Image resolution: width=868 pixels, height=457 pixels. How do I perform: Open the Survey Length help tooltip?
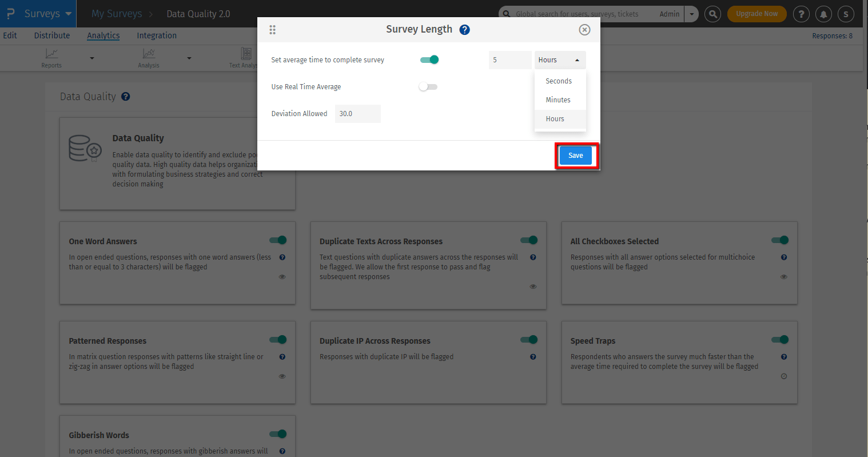[464, 29]
